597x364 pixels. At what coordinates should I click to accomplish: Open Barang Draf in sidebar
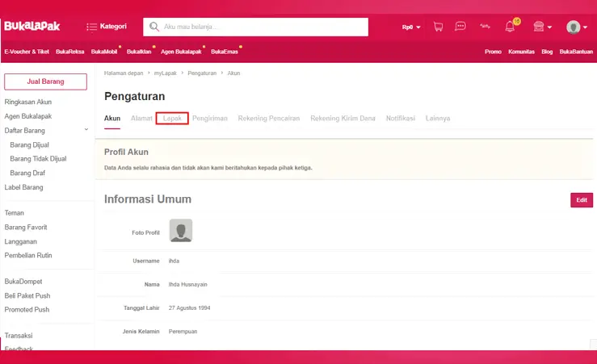pos(27,173)
